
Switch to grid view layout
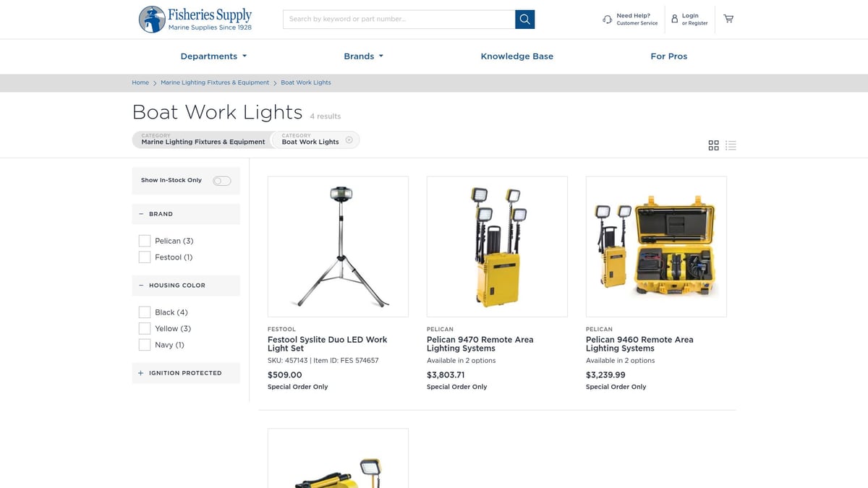click(713, 145)
